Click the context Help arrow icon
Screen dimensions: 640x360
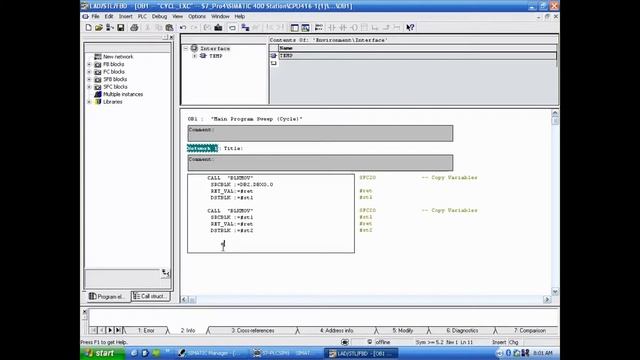[x=410, y=27]
